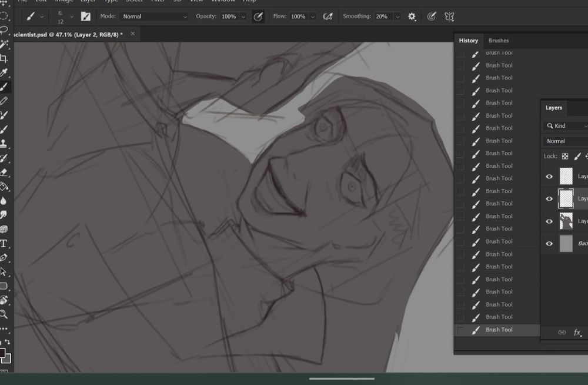Viewport: 588px width, 385px height.
Task: Select the Layers panel tab
Action: (x=554, y=108)
